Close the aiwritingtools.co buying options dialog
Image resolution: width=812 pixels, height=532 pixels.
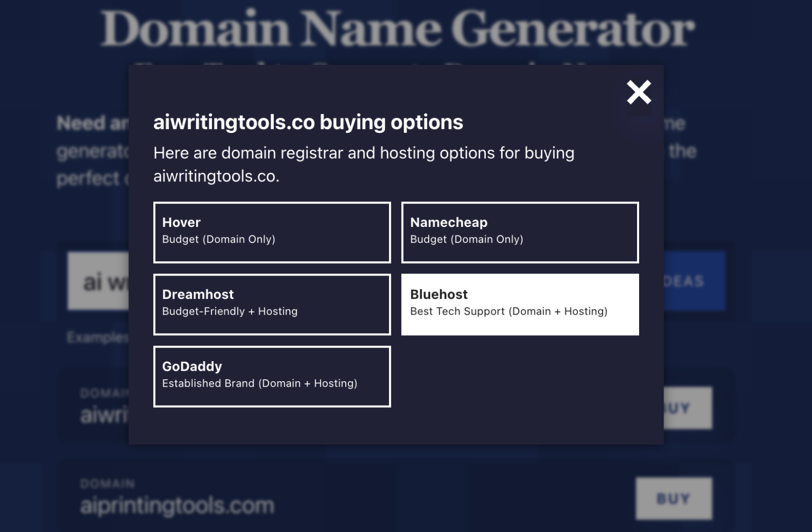click(639, 92)
